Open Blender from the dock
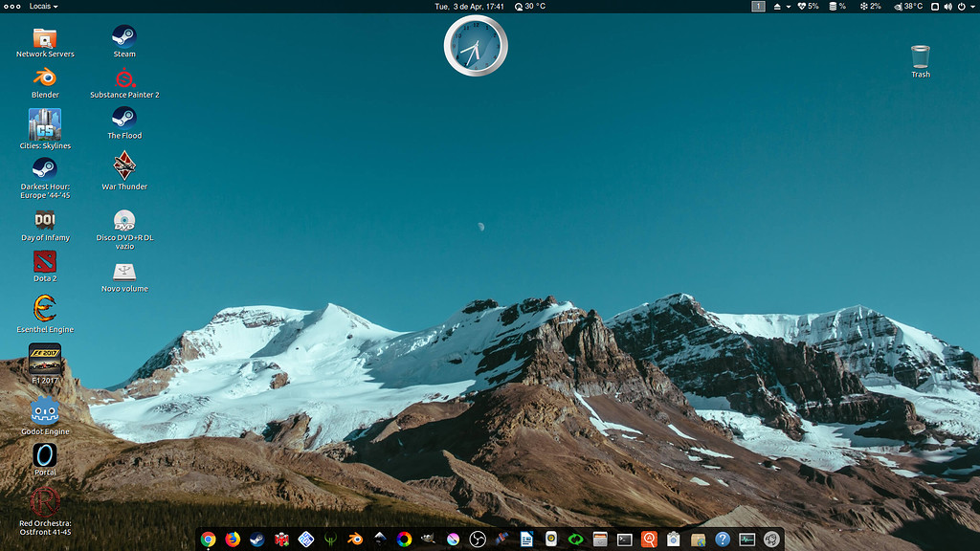The image size is (980, 551). coord(355,540)
